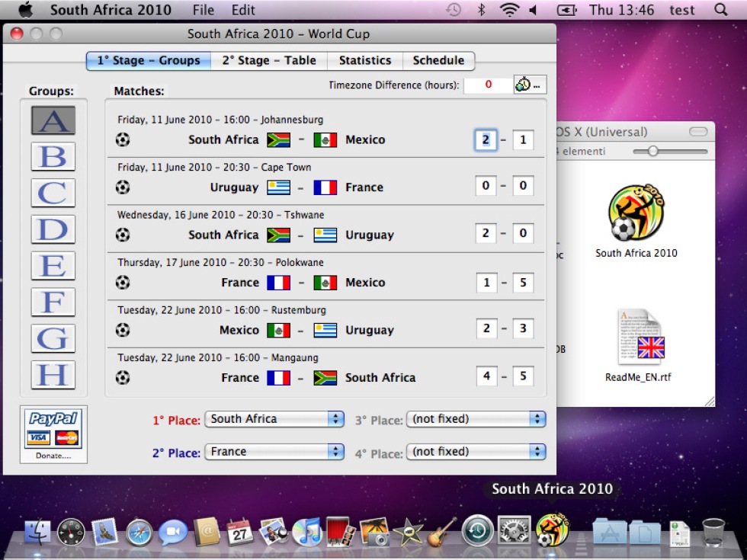Screen dimensions: 747x560
Task: Select group H letter icon
Action: [53, 375]
